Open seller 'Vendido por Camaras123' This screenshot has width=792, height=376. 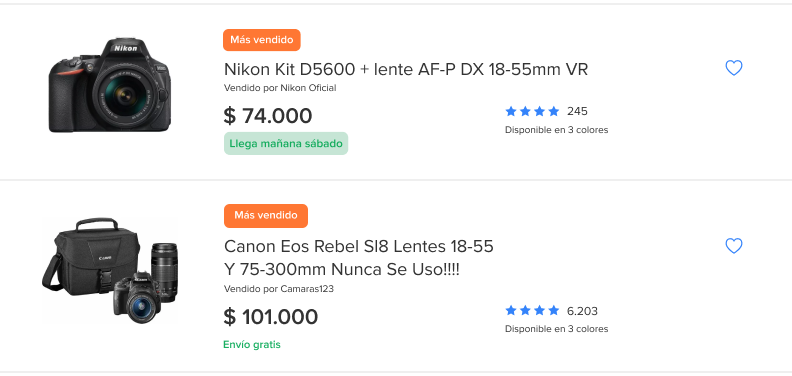coord(279,289)
